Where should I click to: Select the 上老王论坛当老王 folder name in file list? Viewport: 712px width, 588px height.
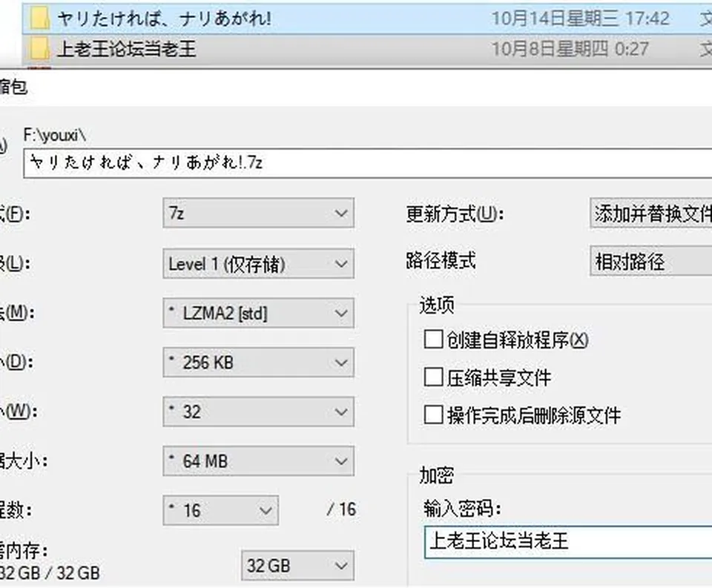pos(126,49)
